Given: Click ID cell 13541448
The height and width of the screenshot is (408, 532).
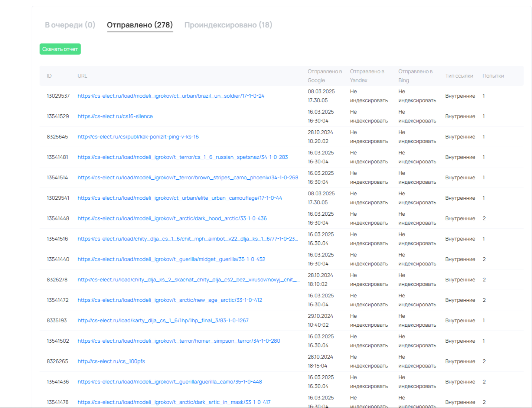Looking at the screenshot, I should point(58,218).
